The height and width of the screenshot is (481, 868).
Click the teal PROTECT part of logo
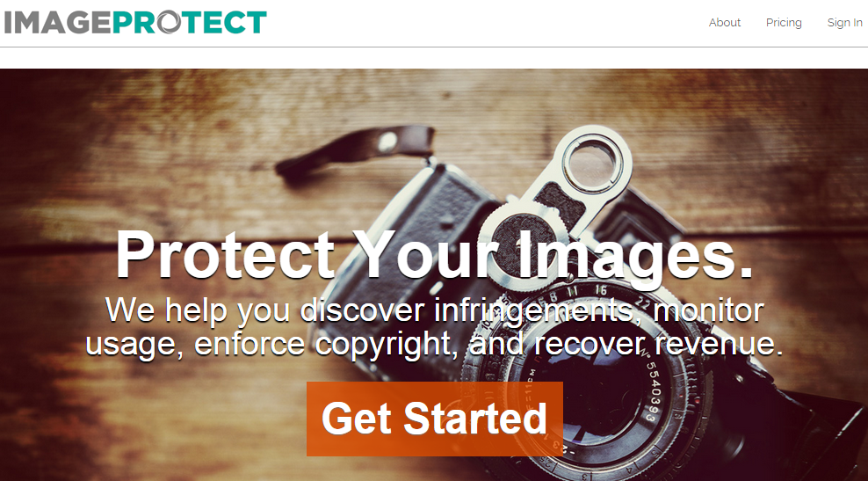pyautogui.click(x=190, y=22)
